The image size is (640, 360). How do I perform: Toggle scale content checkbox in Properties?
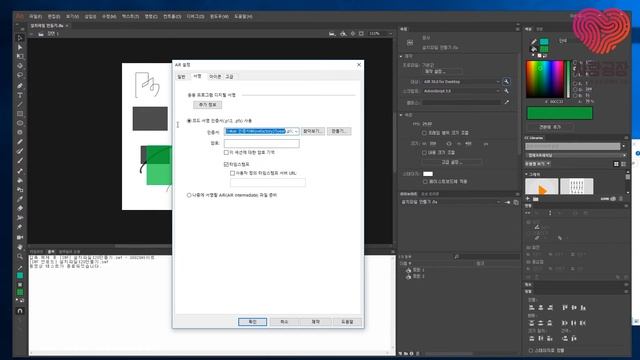tap(424, 152)
